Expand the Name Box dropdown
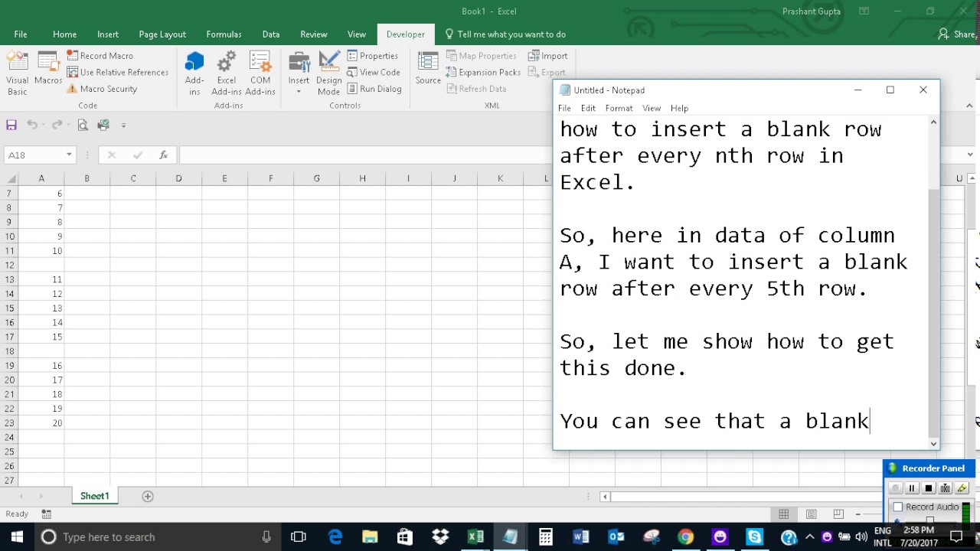This screenshot has width=980, height=551. [69, 155]
